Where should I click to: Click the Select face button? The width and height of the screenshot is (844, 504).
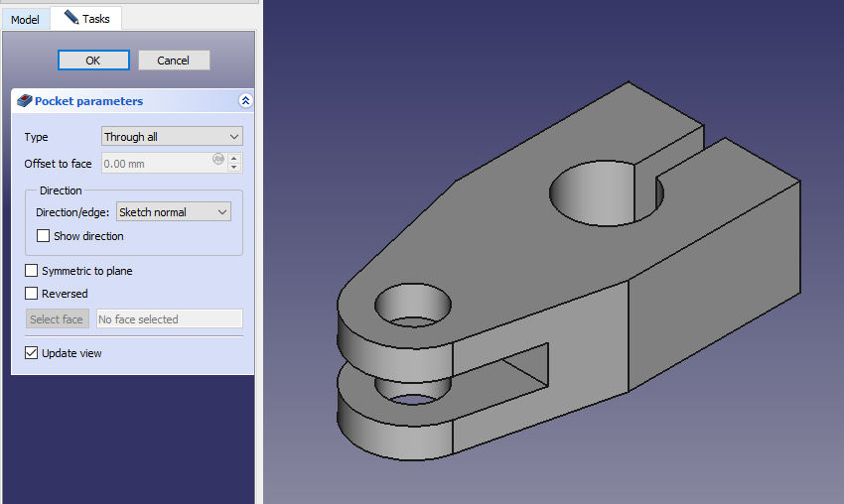coord(57,319)
